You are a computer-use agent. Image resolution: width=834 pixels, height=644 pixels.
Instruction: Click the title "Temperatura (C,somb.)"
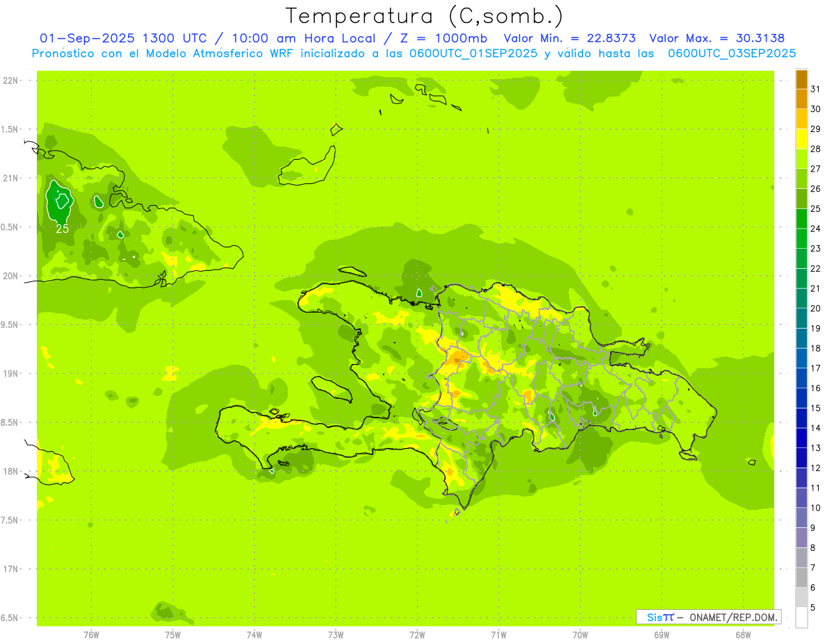click(x=425, y=16)
